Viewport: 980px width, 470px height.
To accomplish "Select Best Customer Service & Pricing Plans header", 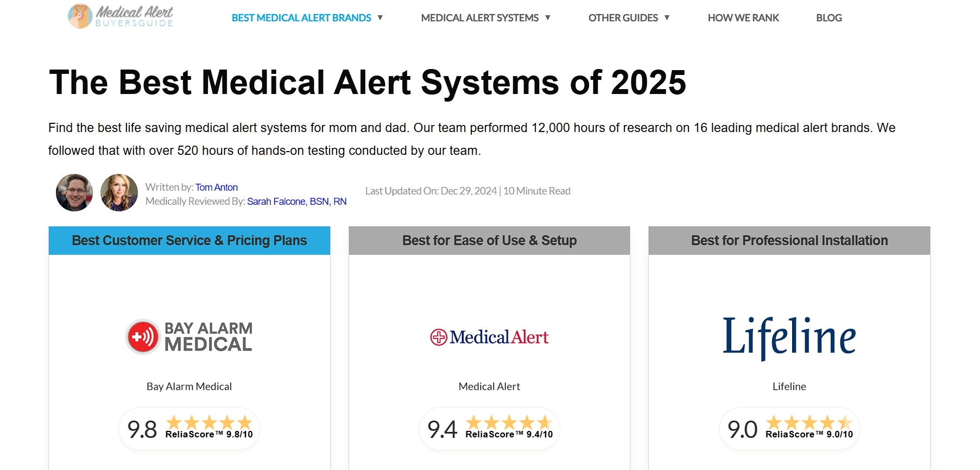I will [x=189, y=241].
